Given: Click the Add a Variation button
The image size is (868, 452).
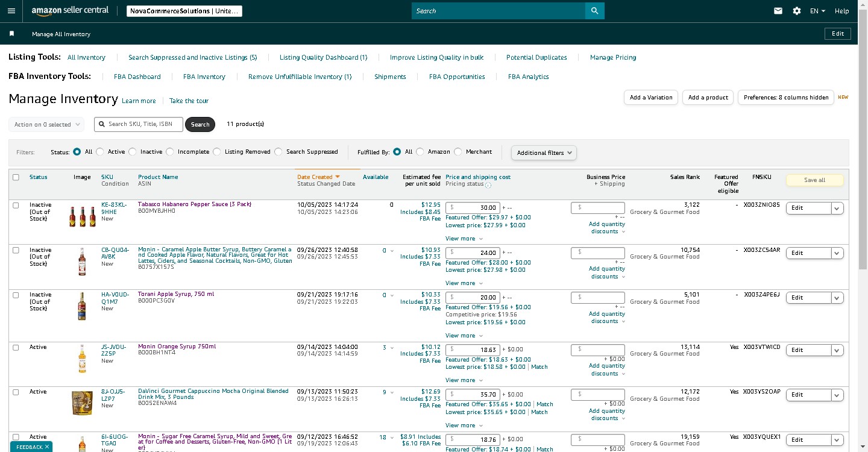Looking at the screenshot, I should [651, 97].
